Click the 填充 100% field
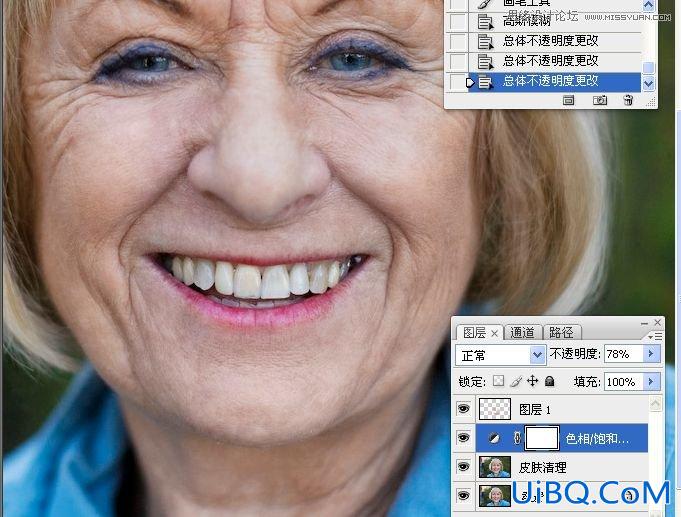The image size is (681, 517). point(623,382)
